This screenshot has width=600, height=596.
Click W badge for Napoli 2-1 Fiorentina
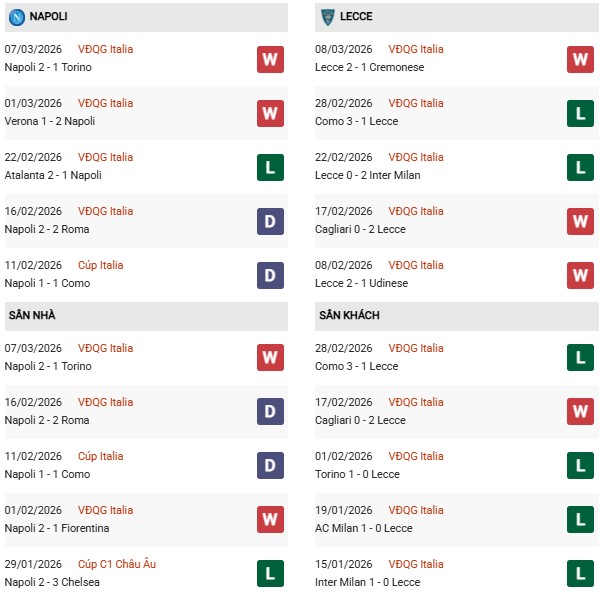270,520
